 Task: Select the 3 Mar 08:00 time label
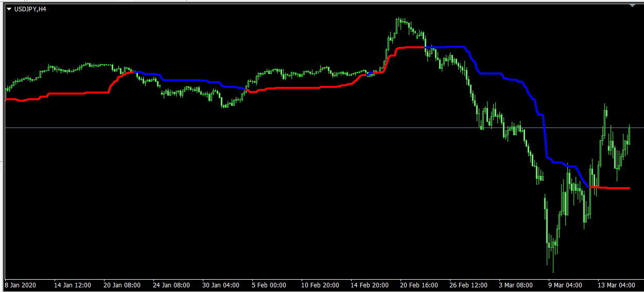(x=516, y=285)
